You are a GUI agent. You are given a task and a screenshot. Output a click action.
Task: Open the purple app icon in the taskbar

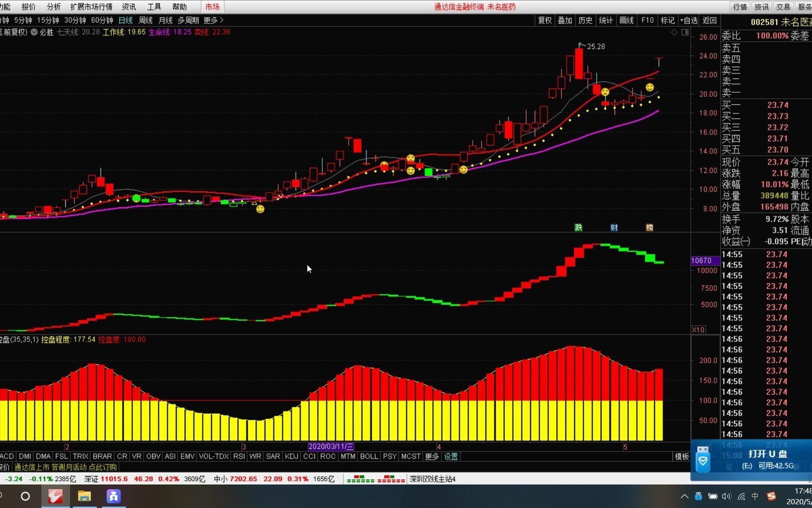[x=114, y=496]
